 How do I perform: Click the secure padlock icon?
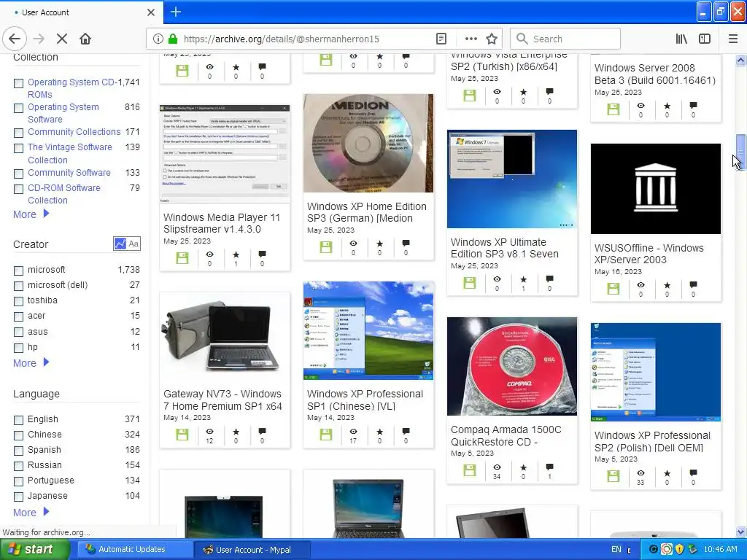[x=173, y=39]
